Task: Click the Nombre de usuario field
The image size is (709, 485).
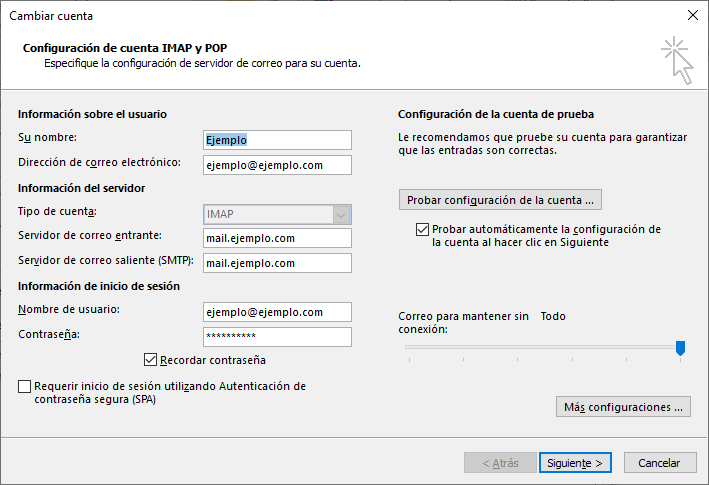Action: [277, 312]
